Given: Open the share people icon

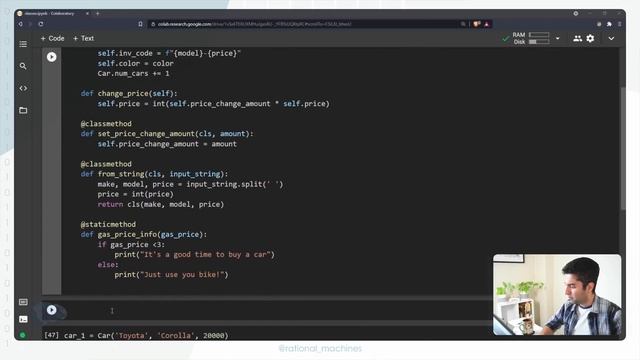Looking at the screenshot, I should (577, 38).
